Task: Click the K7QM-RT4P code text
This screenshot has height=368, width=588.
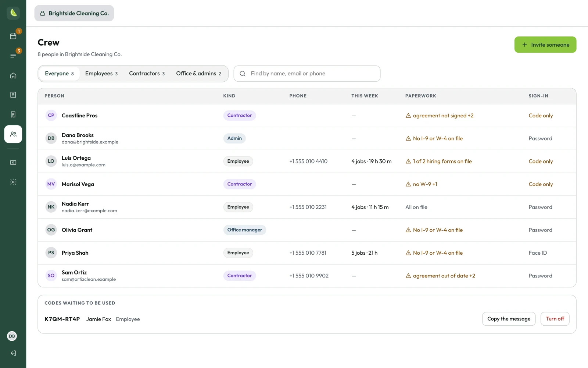Action: (x=62, y=319)
